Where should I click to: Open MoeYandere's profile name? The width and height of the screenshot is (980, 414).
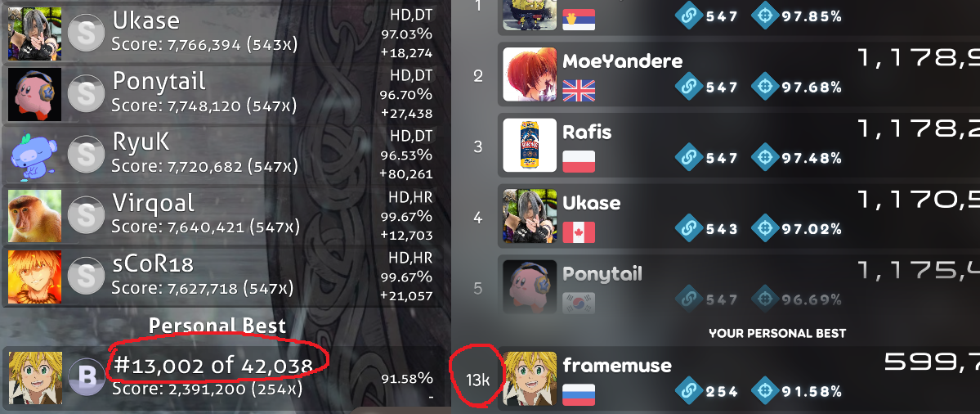623,61
